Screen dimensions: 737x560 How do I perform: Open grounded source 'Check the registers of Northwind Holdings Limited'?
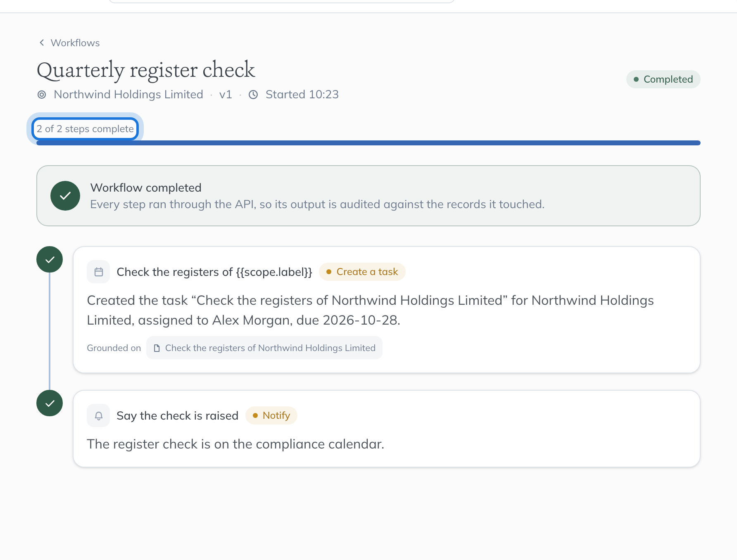pyautogui.click(x=264, y=348)
